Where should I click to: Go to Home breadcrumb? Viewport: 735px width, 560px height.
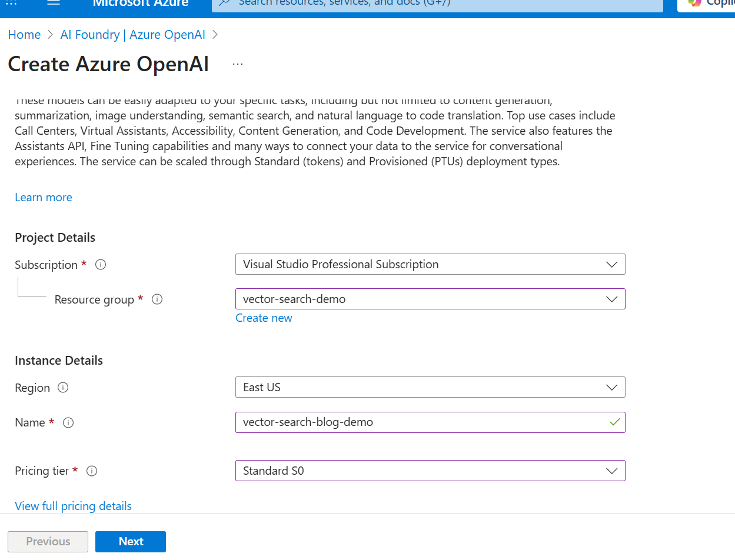click(x=24, y=35)
